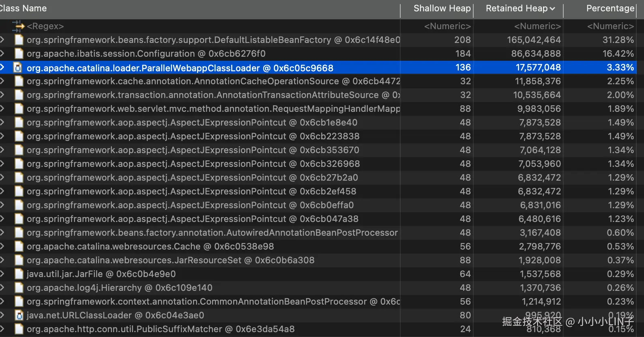Click icon of AspectJExpressionPointcut 0x6cb223838

(x=19, y=136)
